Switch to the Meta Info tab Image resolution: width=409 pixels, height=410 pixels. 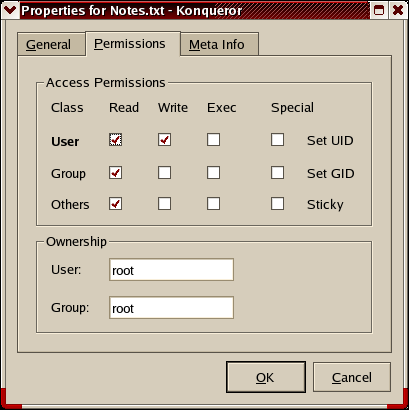coord(219,44)
